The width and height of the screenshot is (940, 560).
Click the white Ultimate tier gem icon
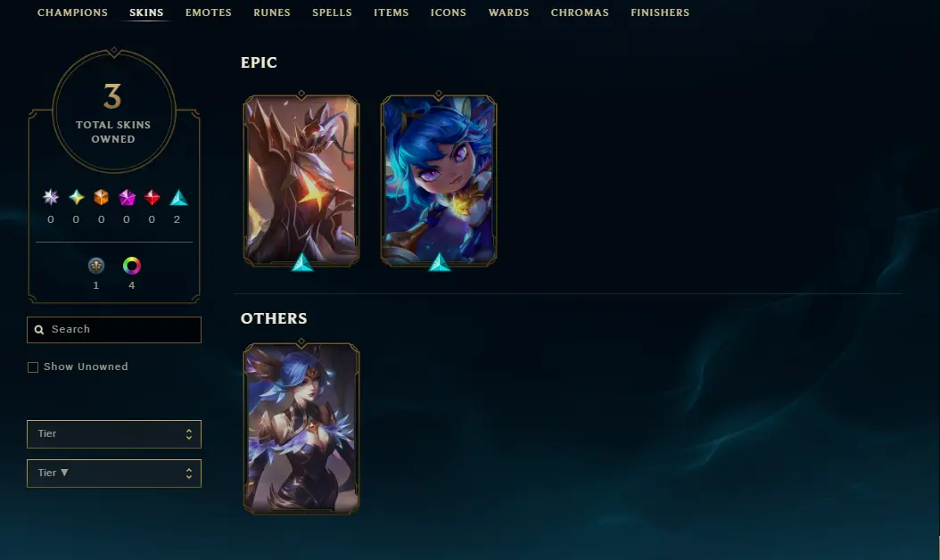51,197
